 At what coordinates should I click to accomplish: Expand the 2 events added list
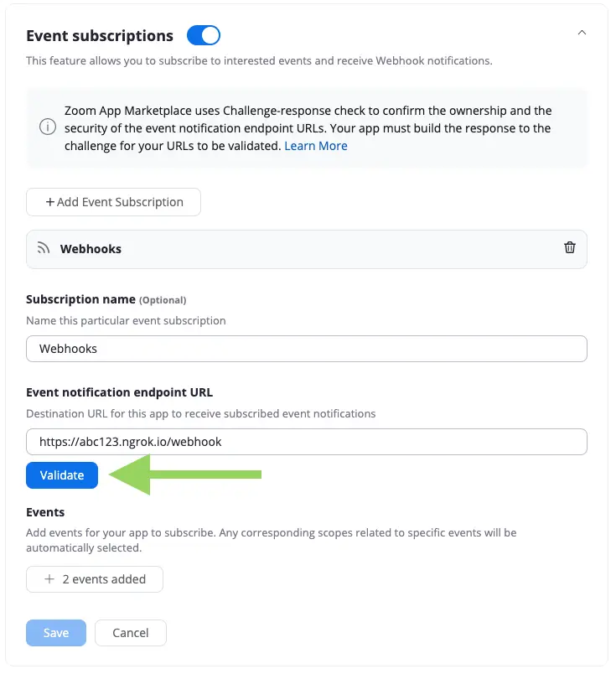[94, 578]
